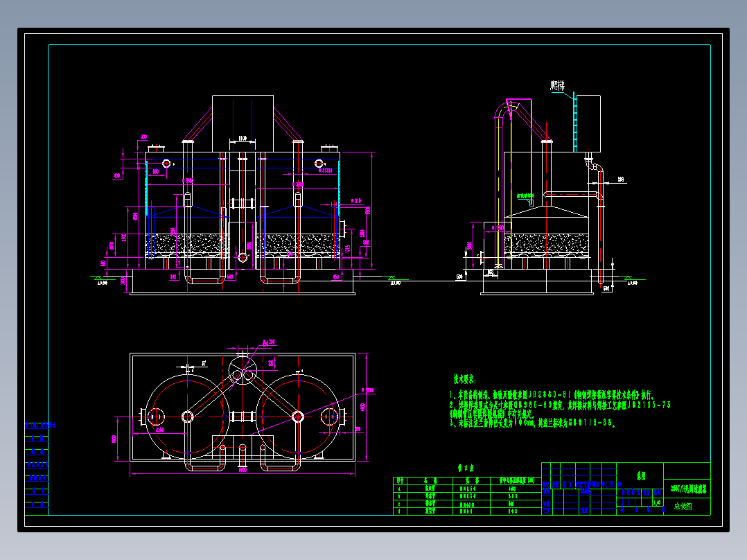Screen dimensions: 747x560
Task: Click the 底图 cell in title block
Action: (641, 476)
